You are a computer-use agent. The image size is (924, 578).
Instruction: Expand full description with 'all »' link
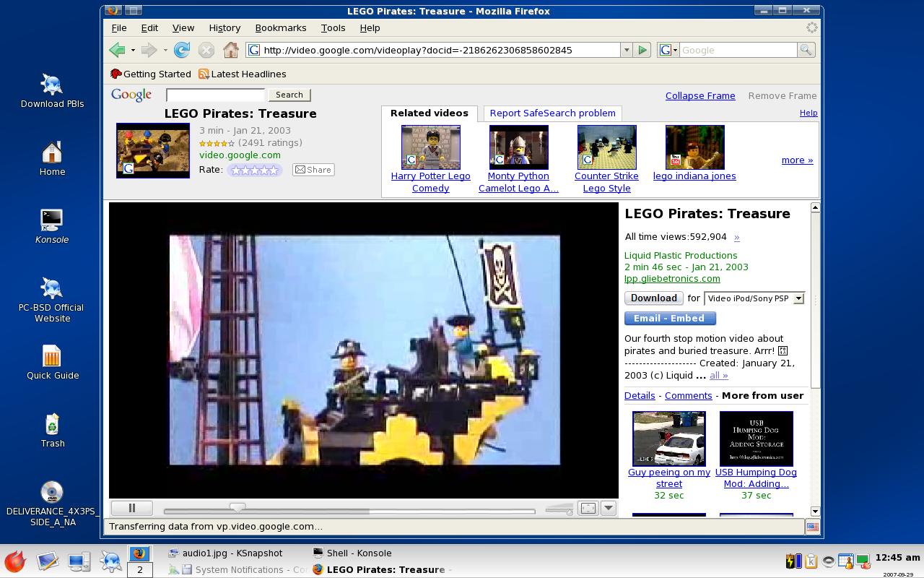tap(718, 375)
